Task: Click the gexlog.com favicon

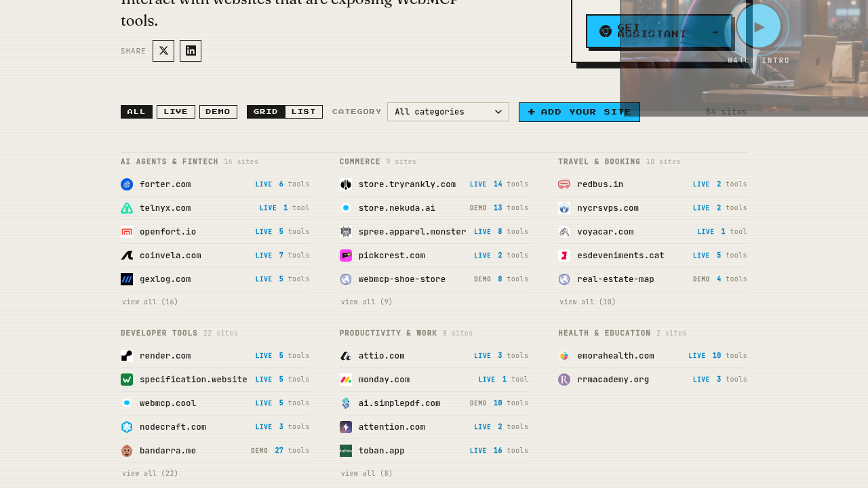Action: [x=127, y=279]
